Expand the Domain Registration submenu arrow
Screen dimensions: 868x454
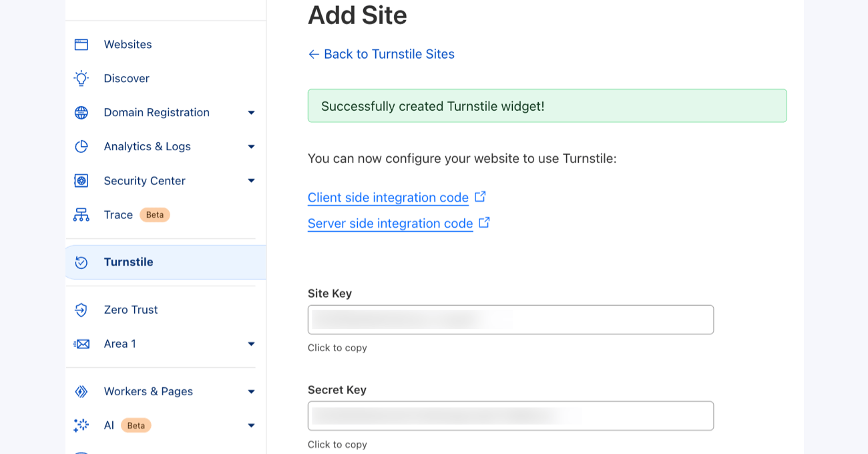pyautogui.click(x=251, y=113)
